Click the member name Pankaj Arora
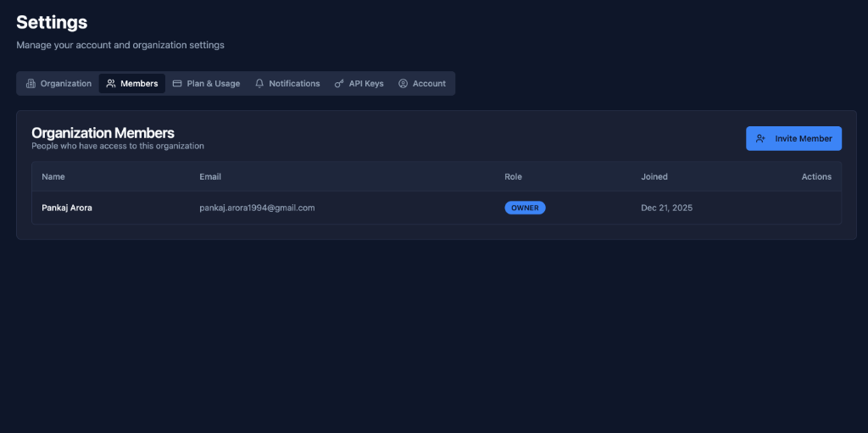This screenshot has height=433, width=868. point(67,208)
